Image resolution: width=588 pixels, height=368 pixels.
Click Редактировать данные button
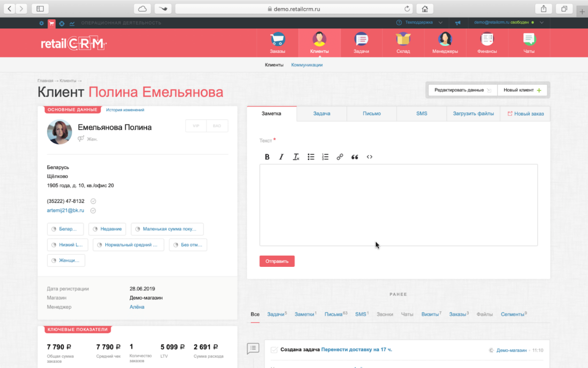(463, 90)
